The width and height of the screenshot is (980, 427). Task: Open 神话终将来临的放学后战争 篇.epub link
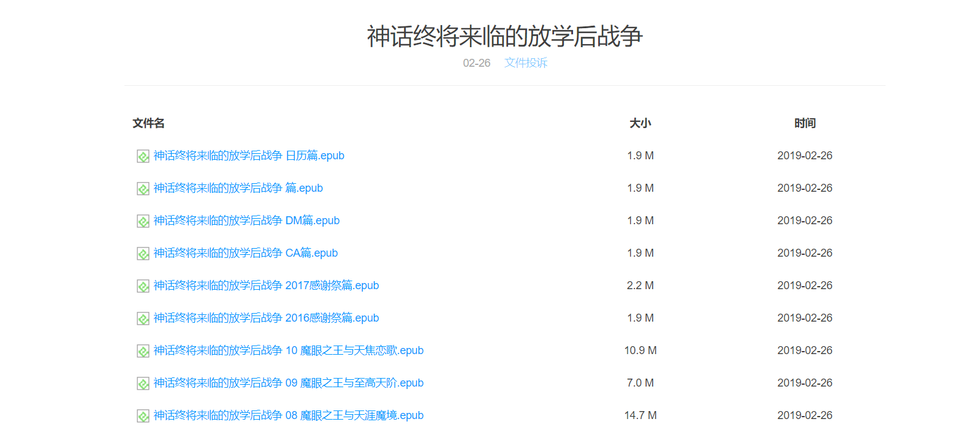(238, 188)
